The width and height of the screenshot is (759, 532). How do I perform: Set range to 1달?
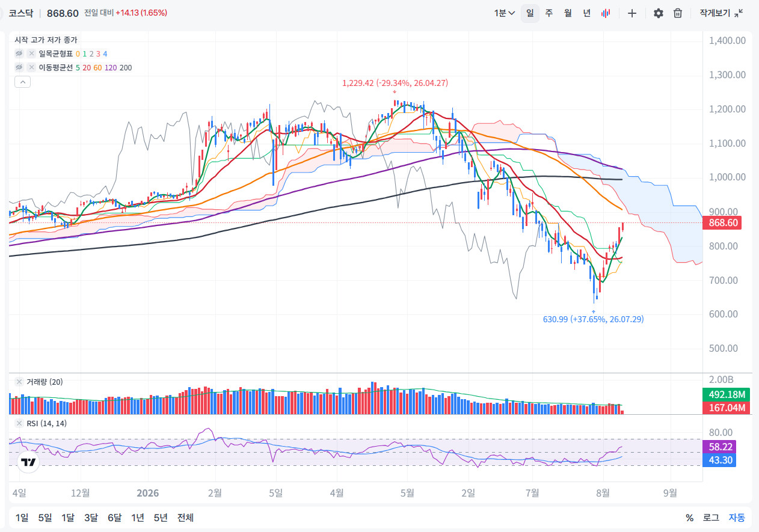[68, 518]
